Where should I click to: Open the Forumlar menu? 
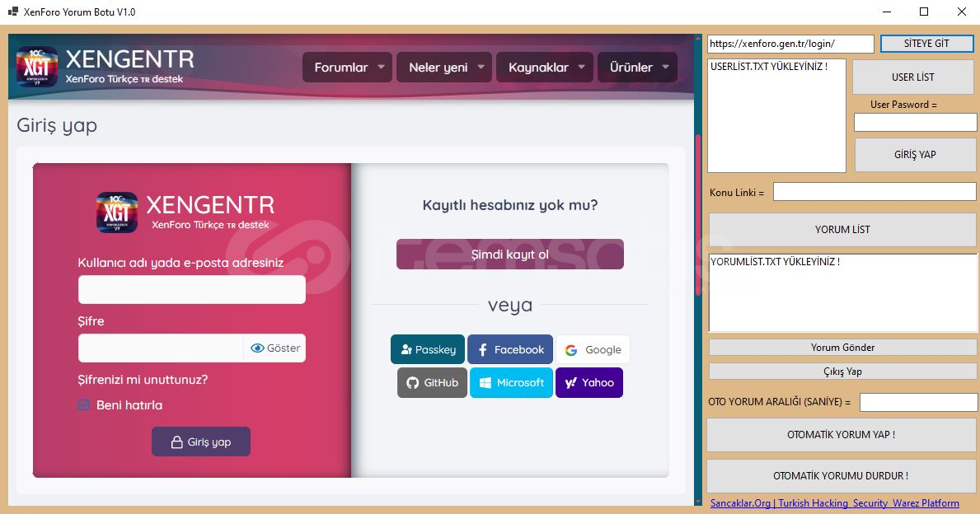point(340,67)
